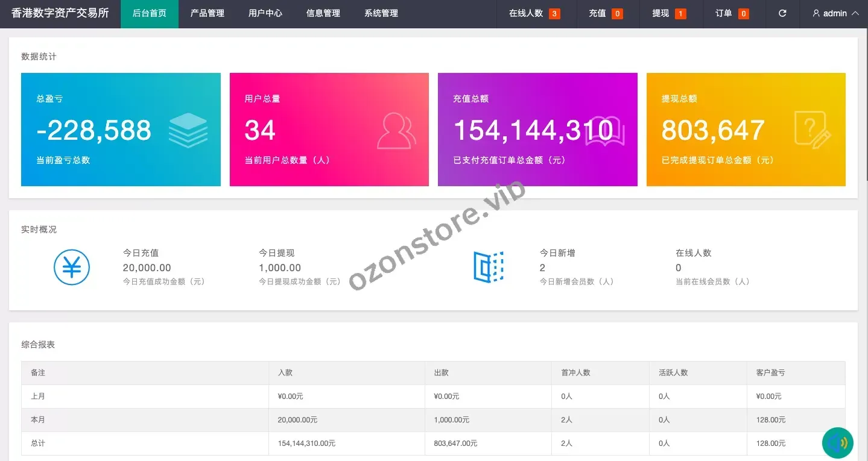Image resolution: width=868 pixels, height=461 pixels.
Task: Click the user silhouette icon on users card
Action: (x=396, y=130)
